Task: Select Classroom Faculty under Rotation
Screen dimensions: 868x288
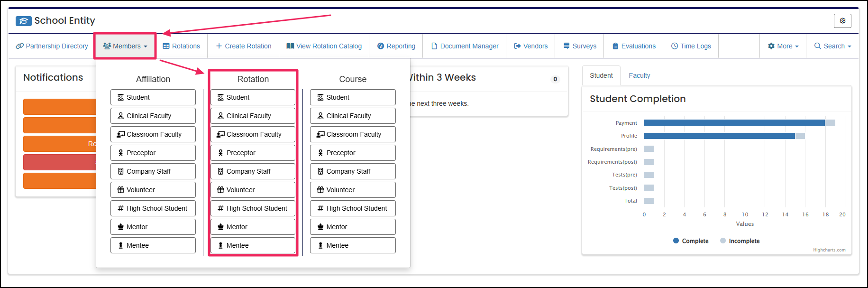Action: [253, 134]
